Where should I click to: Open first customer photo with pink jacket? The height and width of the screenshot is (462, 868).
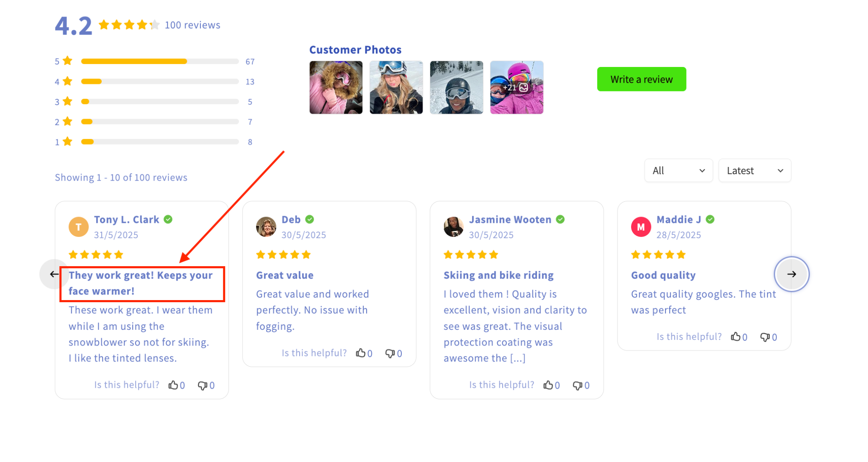336,87
